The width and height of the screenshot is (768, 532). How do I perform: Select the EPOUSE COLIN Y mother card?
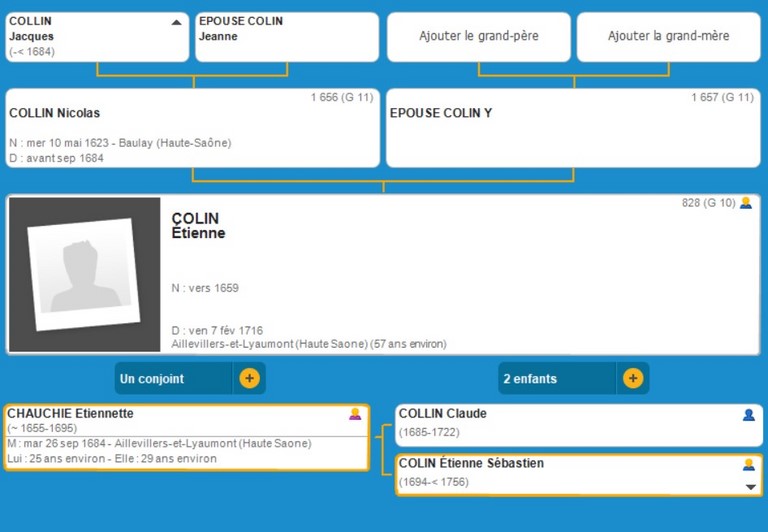[x=572, y=128]
